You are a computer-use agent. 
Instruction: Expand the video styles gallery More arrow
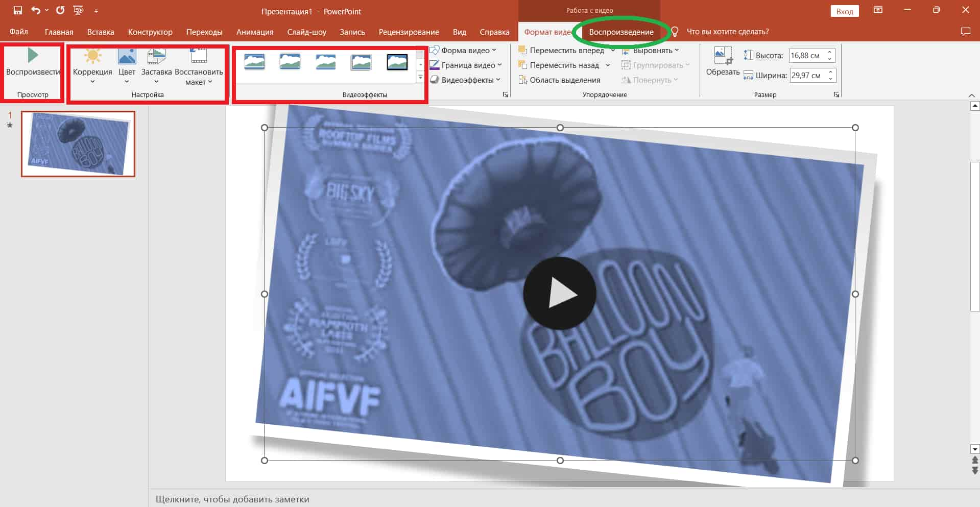coord(420,78)
